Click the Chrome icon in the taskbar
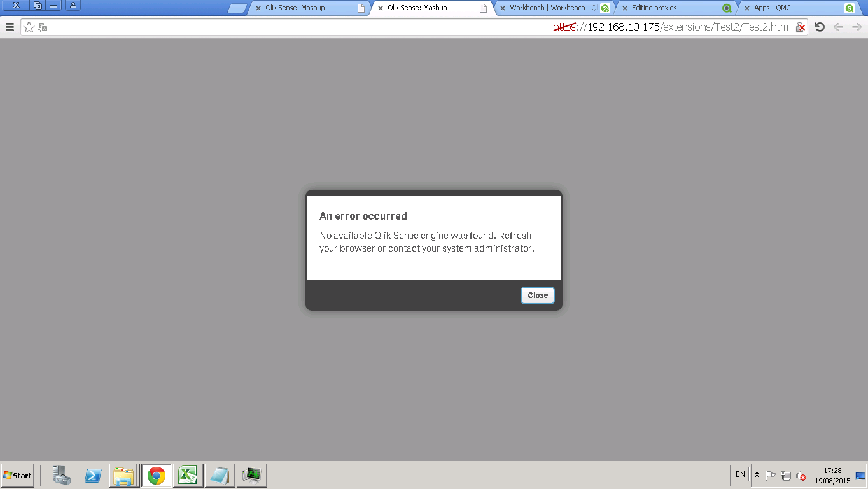The width and height of the screenshot is (868, 489). 157,476
